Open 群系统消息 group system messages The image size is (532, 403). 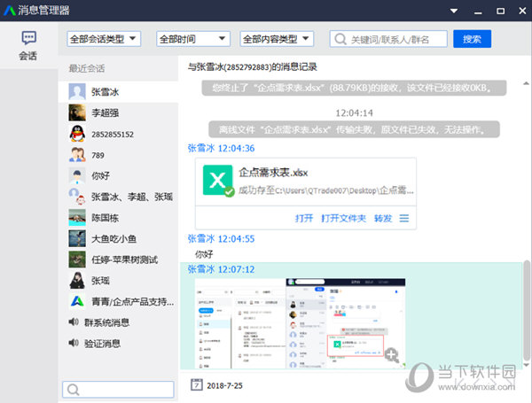[119, 322]
